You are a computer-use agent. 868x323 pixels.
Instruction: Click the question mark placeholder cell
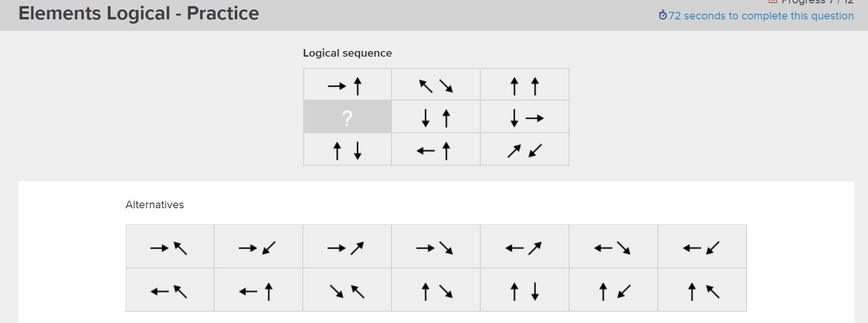tap(347, 117)
